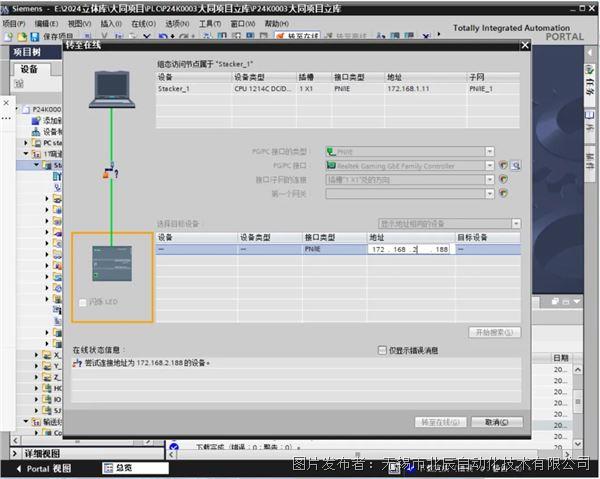Open the 编辑(E) menu

(46, 24)
